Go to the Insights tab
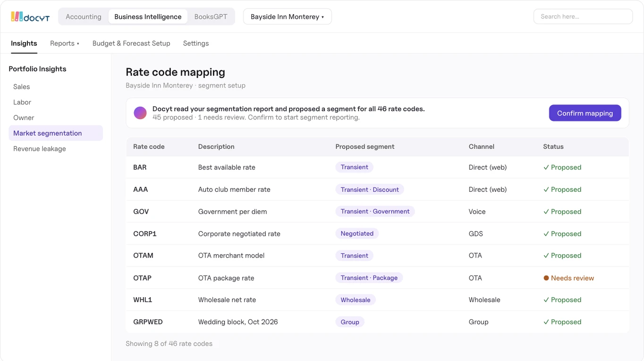Screen dimensions: 644x361 pyautogui.click(x=24, y=43)
